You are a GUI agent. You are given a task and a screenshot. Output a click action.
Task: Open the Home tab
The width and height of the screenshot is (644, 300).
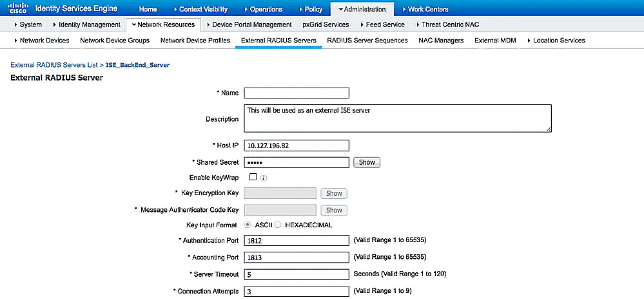pos(148,8)
